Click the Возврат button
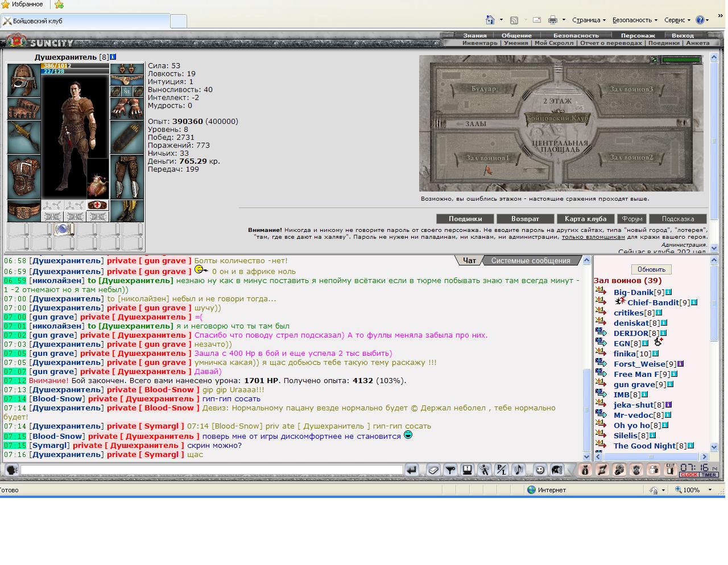The width and height of the screenshot is (728, 565). click(x=525, y=219)
